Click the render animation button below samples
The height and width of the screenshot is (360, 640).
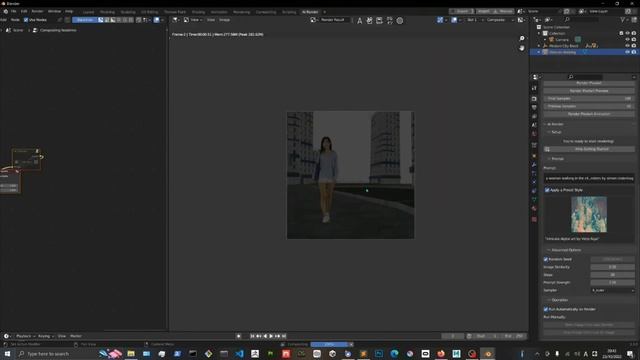(589, 114)
